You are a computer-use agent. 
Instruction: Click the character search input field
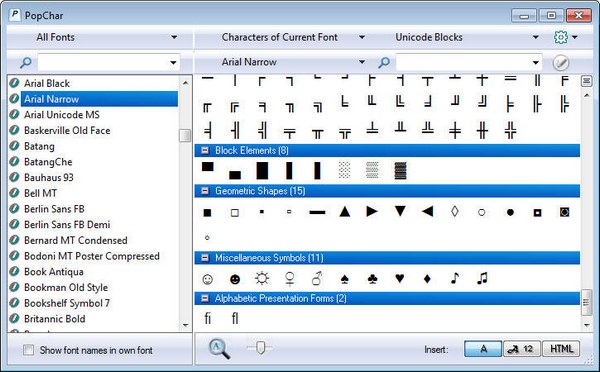463,62
